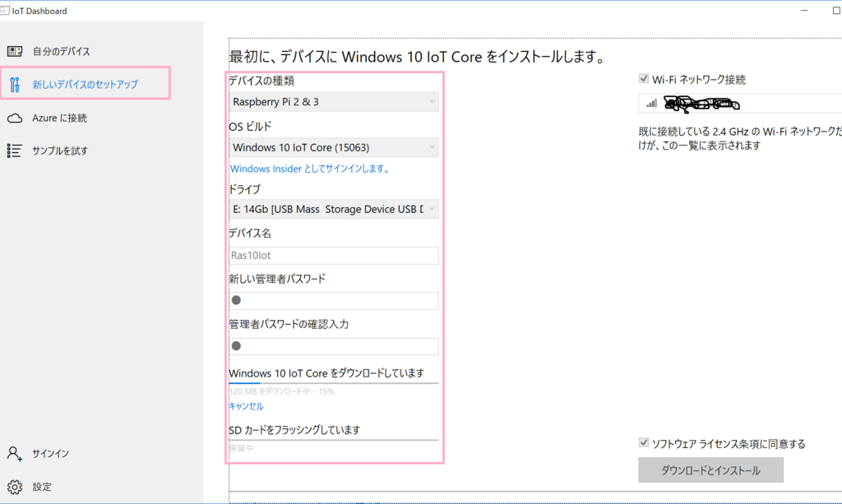Click the SD card flashing progress bar

334,440
